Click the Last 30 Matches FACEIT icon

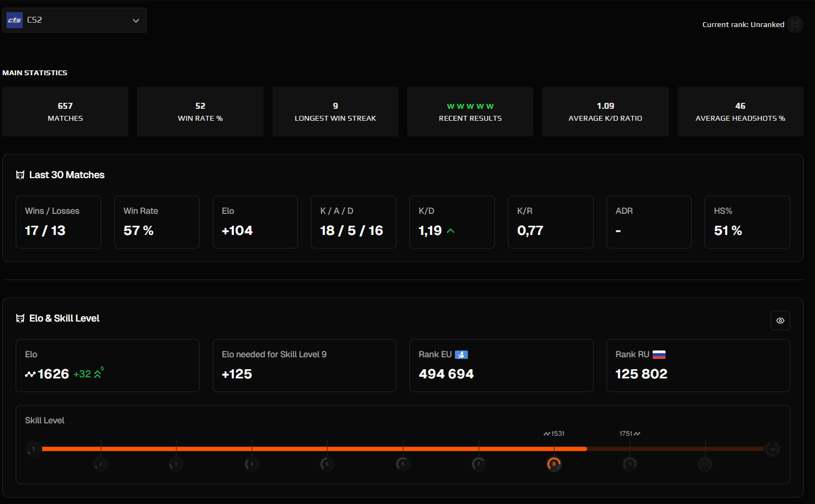20,175
